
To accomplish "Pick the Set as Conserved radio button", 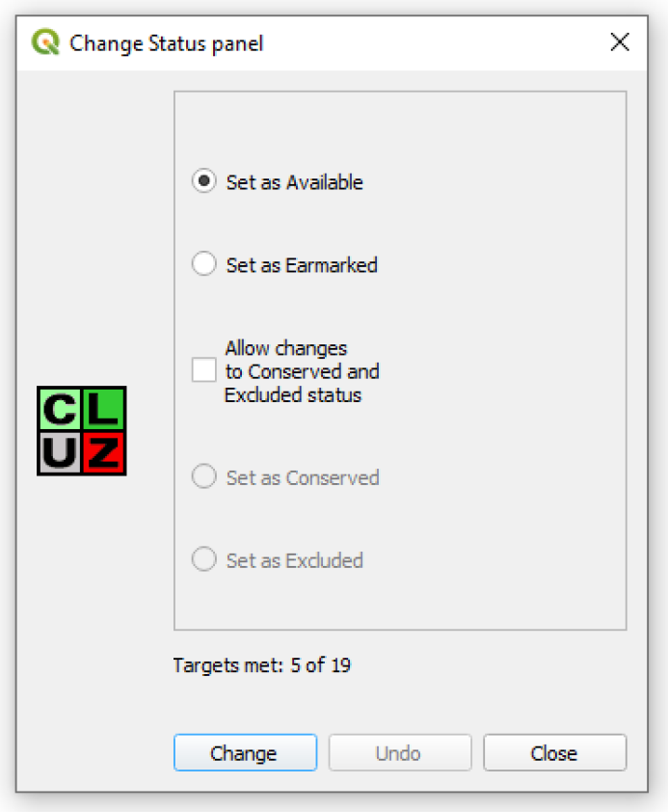I will tap(203, 477).
